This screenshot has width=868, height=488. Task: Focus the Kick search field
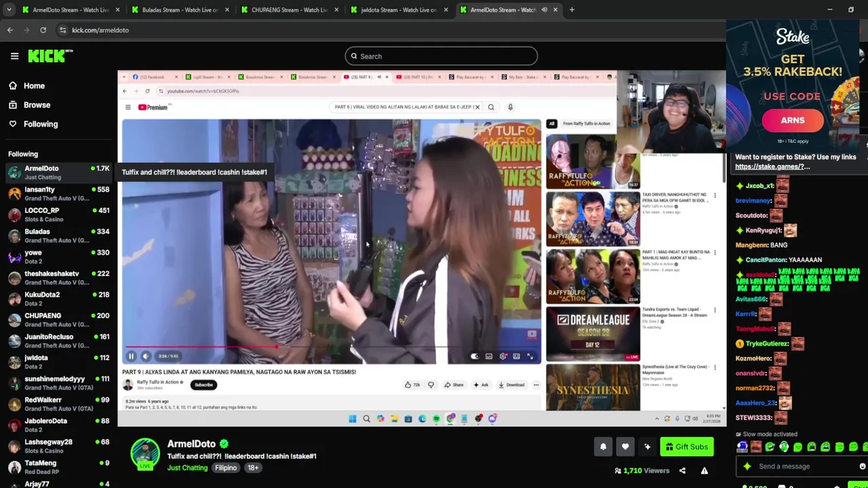coord(441,56)
